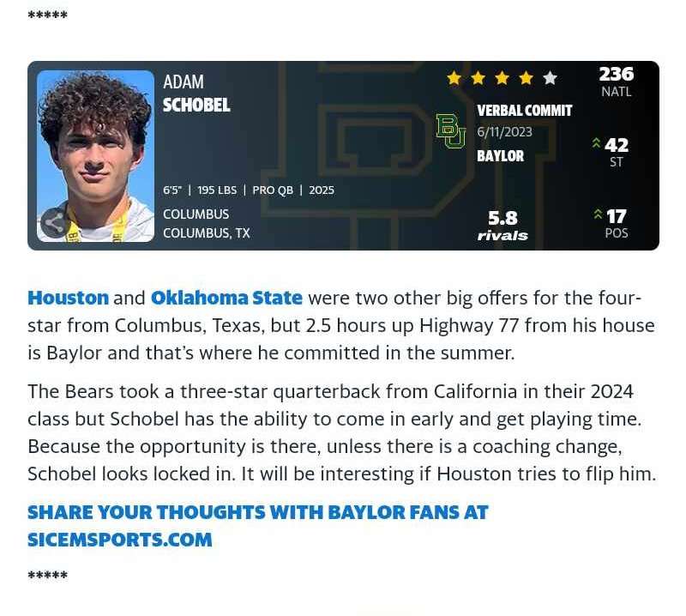Click the Columbus, TX hometown text

pyautogui.click(x=206, y=233)
